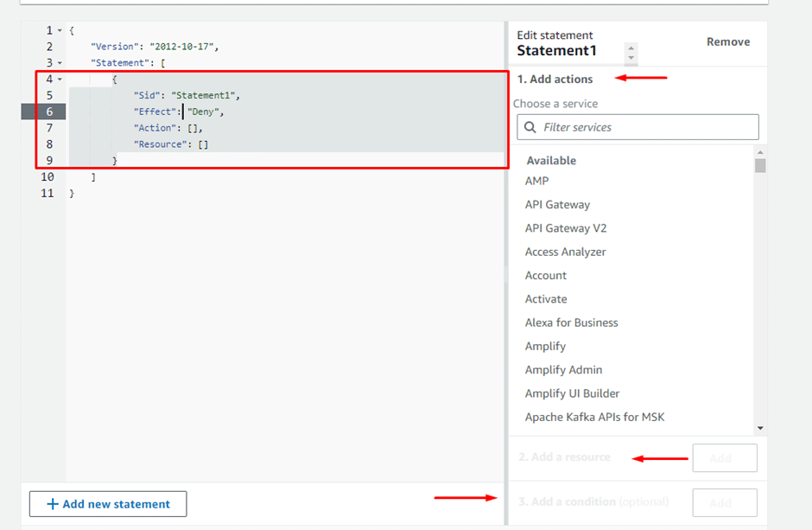Click the plus icon on Add new statement
Screen dimensions: 812x530
[x=53, y=504]
